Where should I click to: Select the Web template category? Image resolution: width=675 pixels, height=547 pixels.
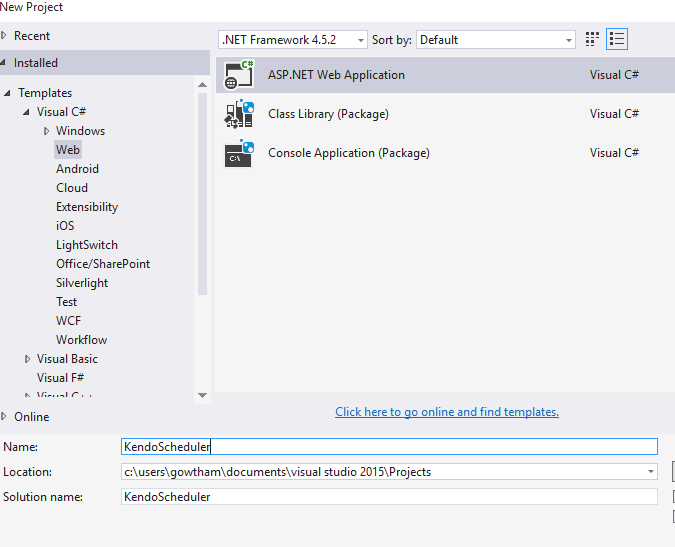click(68, 150)
